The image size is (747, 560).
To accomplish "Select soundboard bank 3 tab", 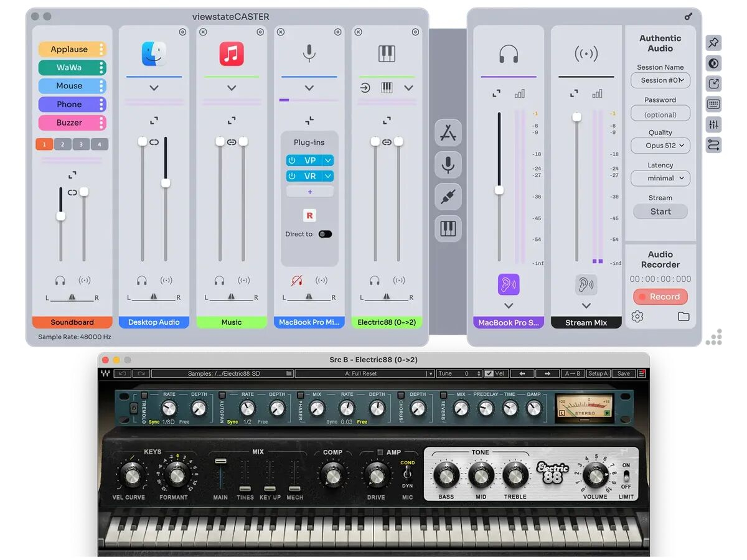I will (81, 144).
